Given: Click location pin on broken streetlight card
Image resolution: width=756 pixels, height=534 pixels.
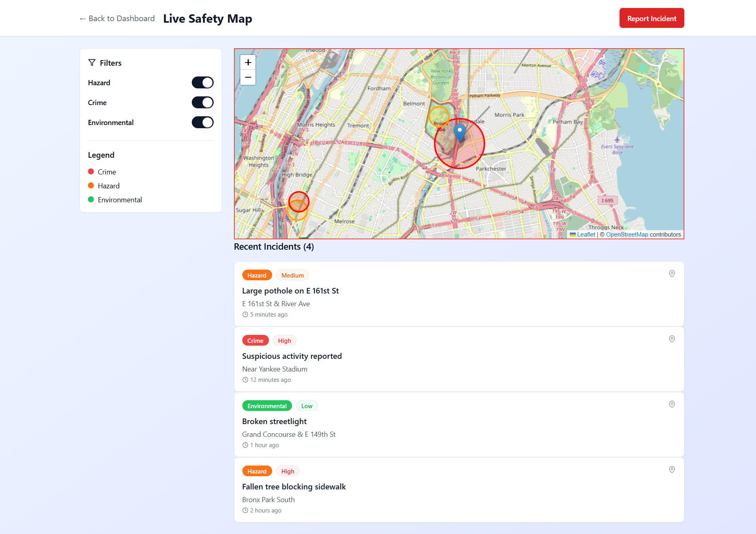Looking at the screenshot, I should (x=672, y=404).
